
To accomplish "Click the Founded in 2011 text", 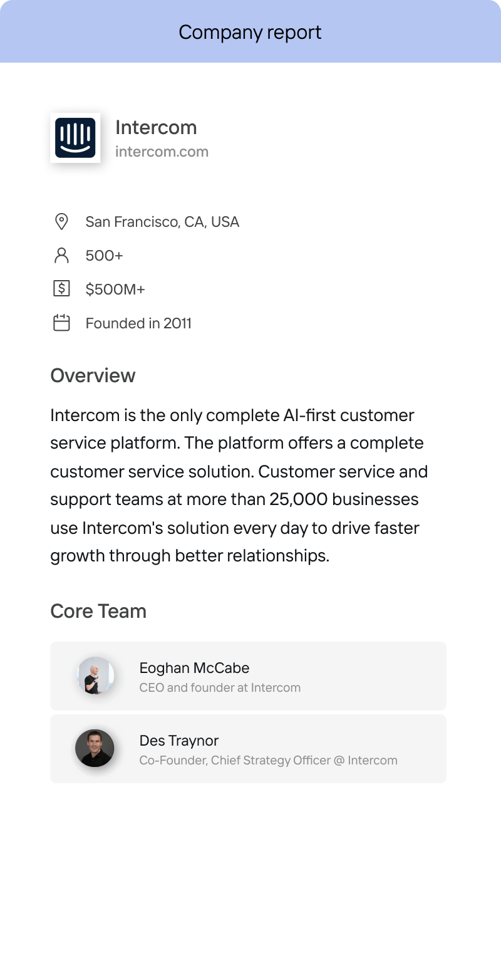I will [x=138, y=323].
